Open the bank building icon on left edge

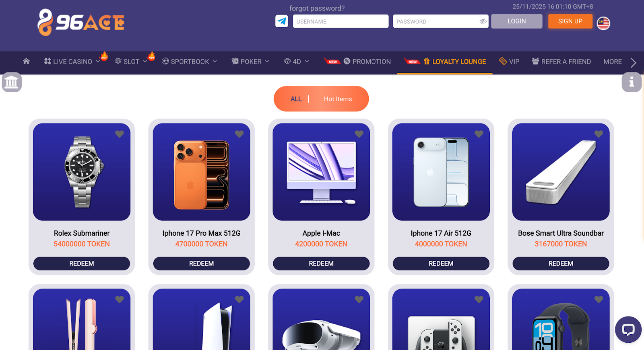(x=11, y=82)
